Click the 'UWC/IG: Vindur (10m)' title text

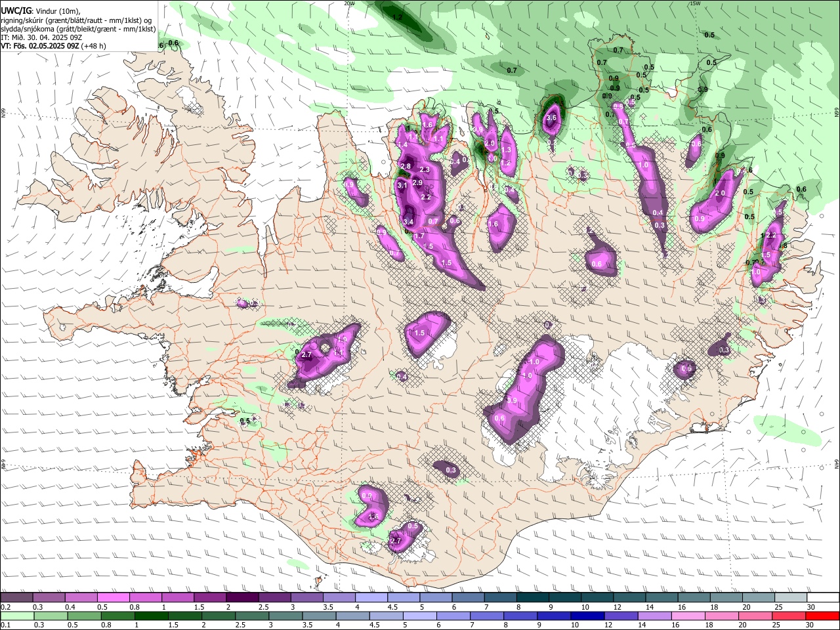40,10
